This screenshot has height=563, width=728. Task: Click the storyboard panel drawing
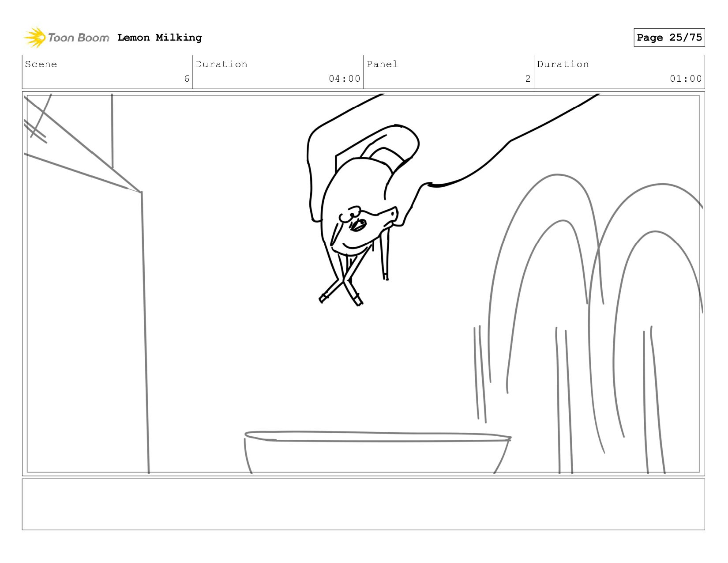pos(363,283)
